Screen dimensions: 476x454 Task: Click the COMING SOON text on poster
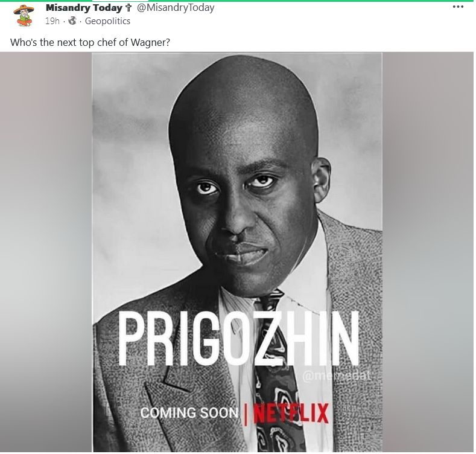tap(189, 413)
